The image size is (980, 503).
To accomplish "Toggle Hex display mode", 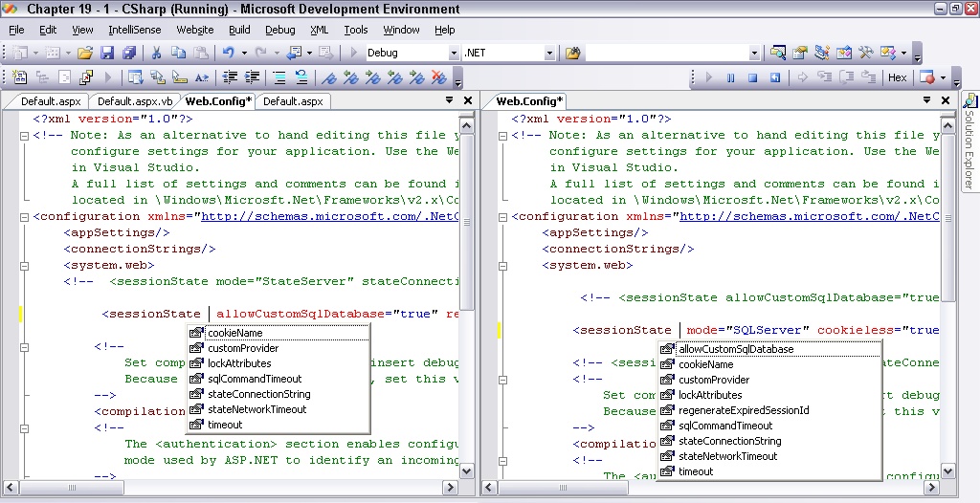I will pos(897,77).
